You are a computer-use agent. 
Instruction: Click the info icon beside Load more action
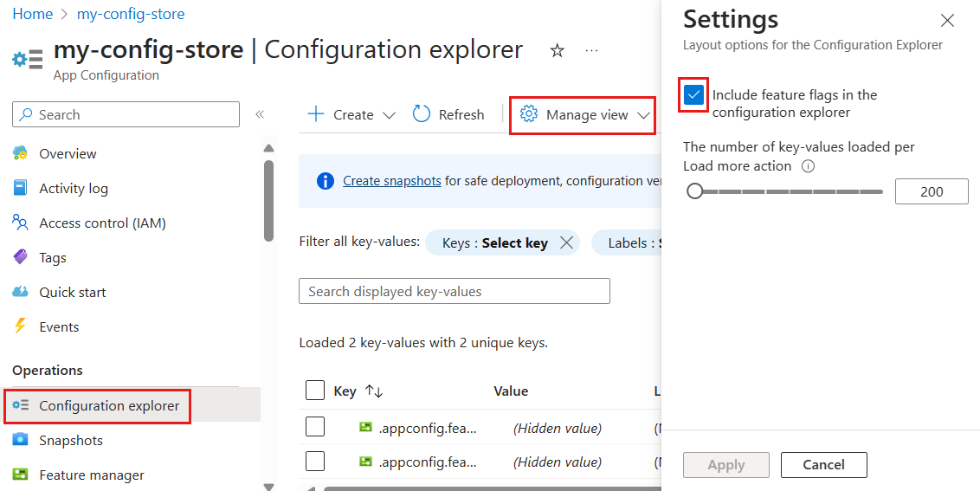pyautogui.click(x=808, y=166)
